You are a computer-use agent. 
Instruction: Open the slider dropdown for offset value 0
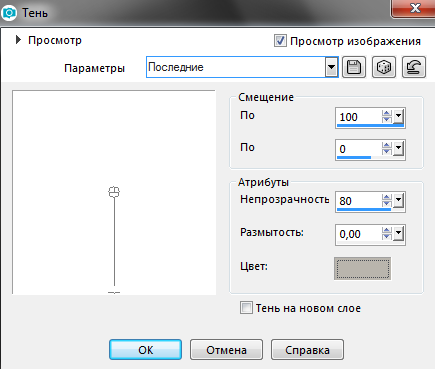[399, 149]
